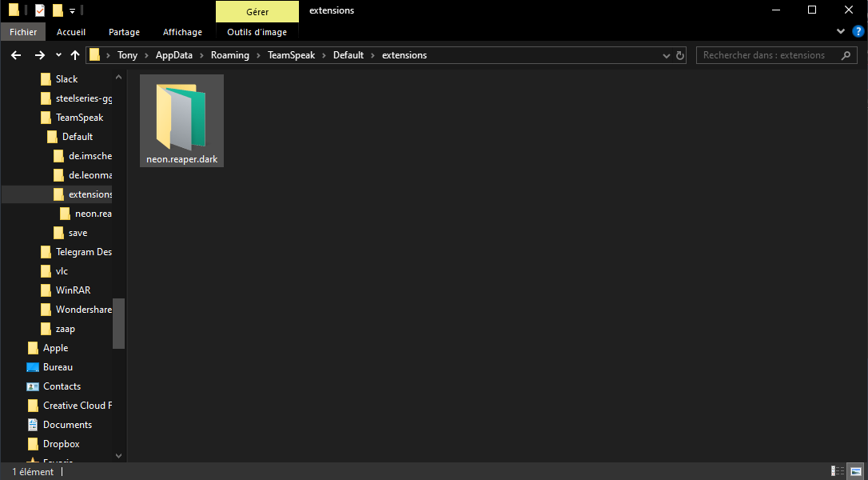This screenshot has height=480, width=868.
Task: Click the Back navigation arrow
Action: pos(15,55)
